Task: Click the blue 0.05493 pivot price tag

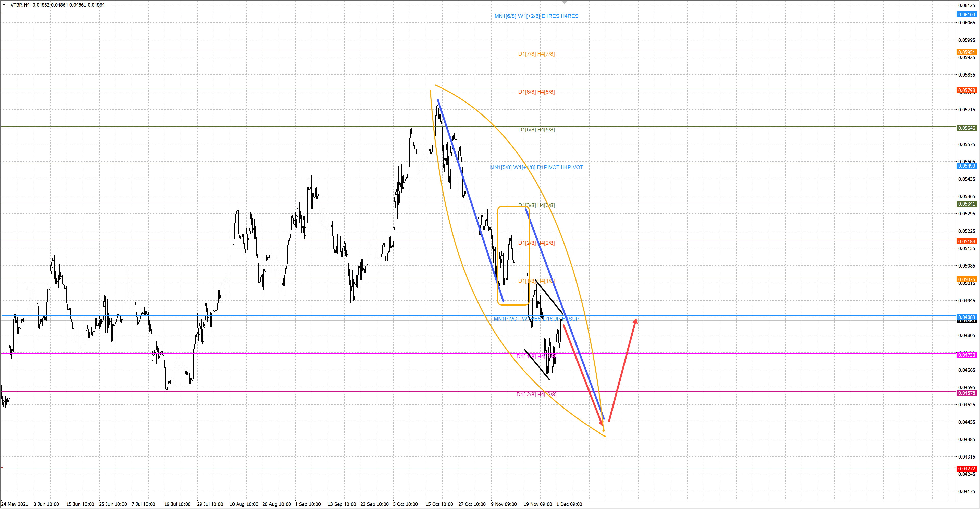Action: click(x=966, y=166)
